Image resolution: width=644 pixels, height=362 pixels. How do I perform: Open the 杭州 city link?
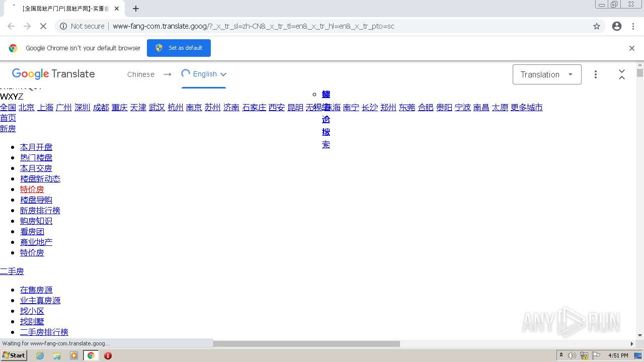176,107
